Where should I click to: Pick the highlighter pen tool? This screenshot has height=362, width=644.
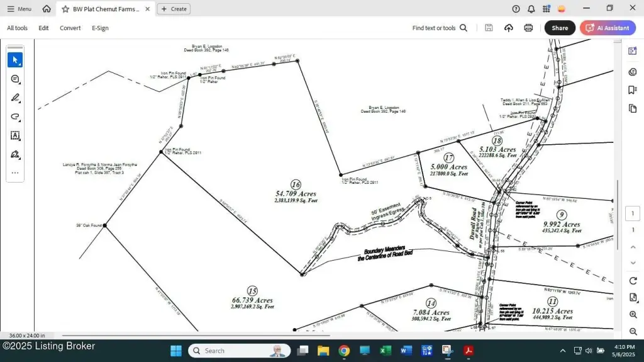15,98
